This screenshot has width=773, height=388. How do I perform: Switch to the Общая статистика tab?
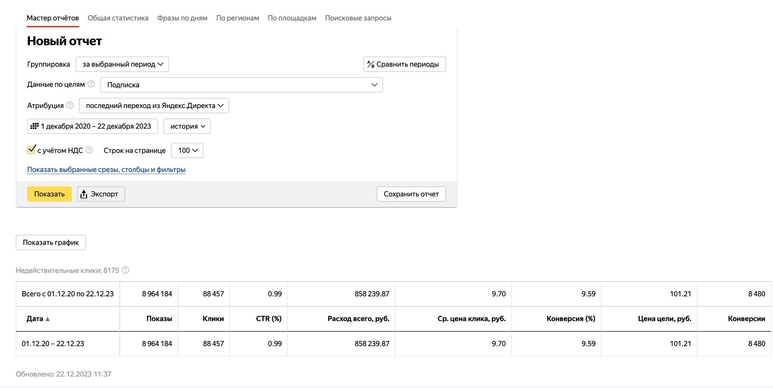118,18
